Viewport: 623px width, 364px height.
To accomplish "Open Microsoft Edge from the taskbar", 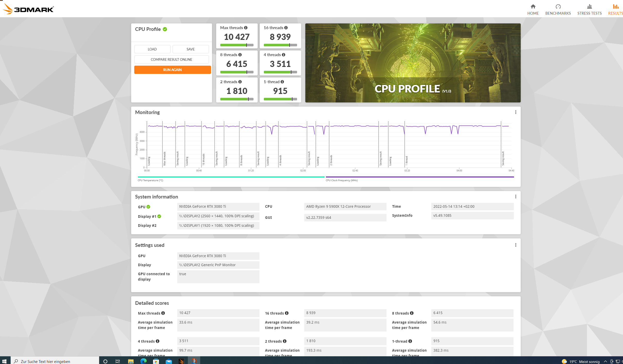I will point(144,361).
